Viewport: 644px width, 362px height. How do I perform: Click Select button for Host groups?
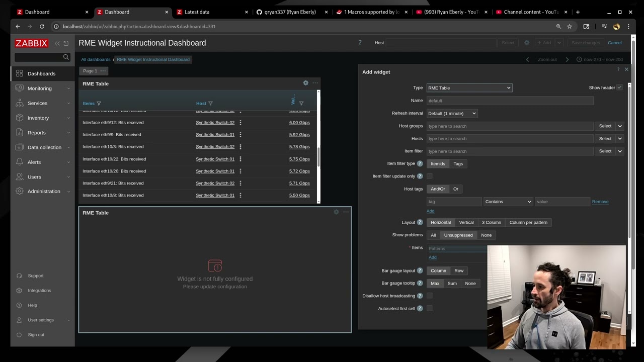[605, 126]
